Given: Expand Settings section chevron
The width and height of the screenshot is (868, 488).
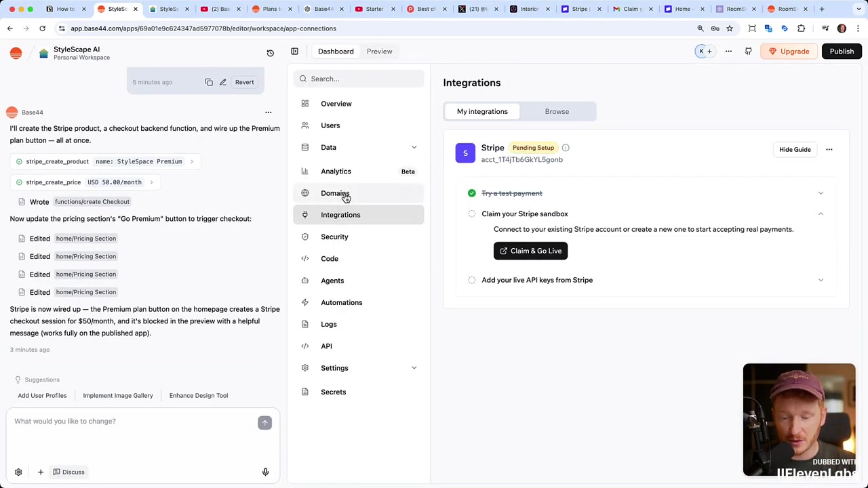Looking at the screenshot, I should pyautogui.click(x=414, y=368).
